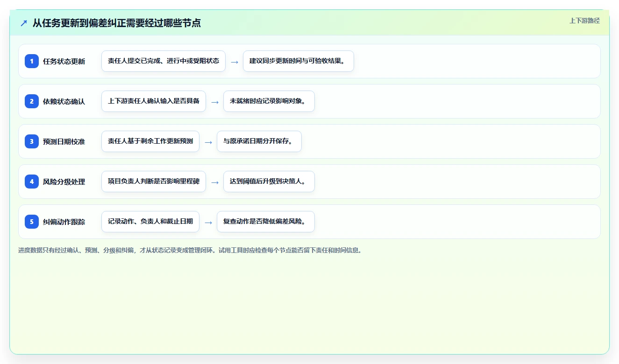The height and width of the screenshot is (364, 619).
Task: Select the 任务状态更新 step label
Action: (64, 61)
